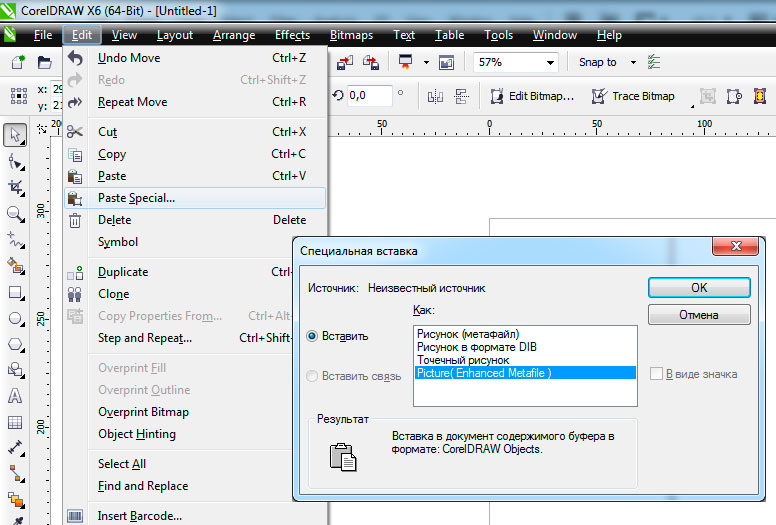776x525 pixels.
Task: Select the Blend effects tool
Action: point(16,500)
